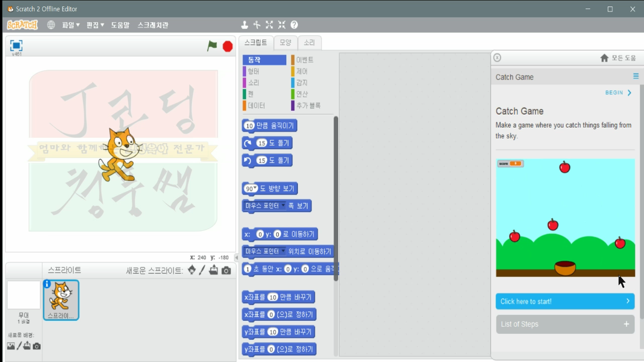The image size is (644, 362).
Task: Switch the stage to full screen mode
Action: [x=17, y=46]
